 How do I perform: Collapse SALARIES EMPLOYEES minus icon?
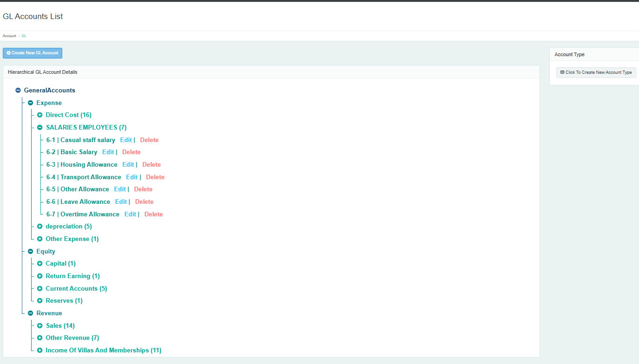(x=40, y=128)
